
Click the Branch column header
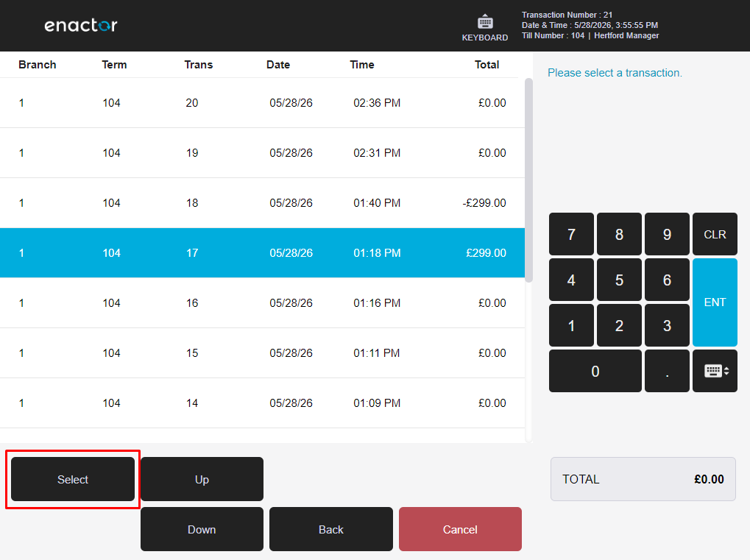(38, 65)
